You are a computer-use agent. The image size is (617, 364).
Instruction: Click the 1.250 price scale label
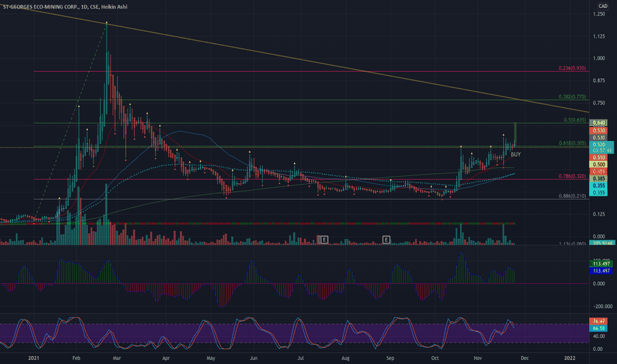coord(599,14)
